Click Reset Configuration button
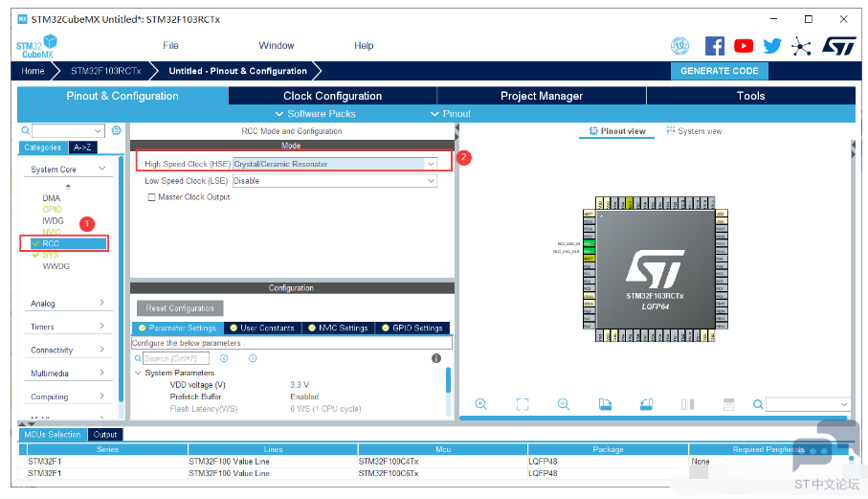The image size is (868, 499). click(180, 308)
